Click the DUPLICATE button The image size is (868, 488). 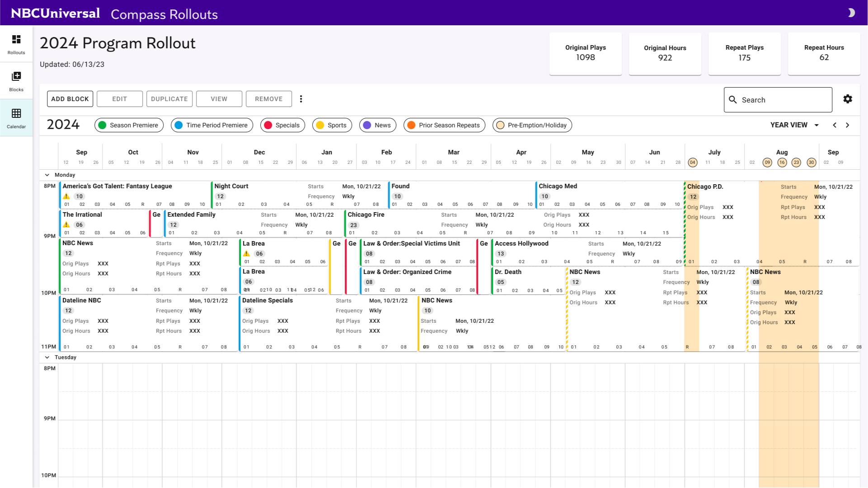coord(169,99)
